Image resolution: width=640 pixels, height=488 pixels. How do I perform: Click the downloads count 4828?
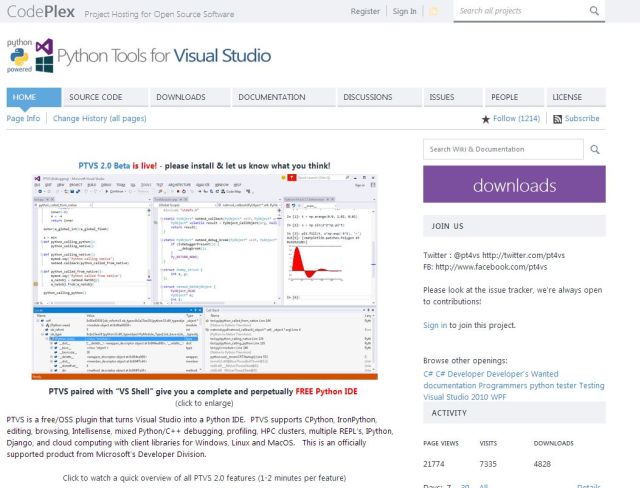pos(542,464)
